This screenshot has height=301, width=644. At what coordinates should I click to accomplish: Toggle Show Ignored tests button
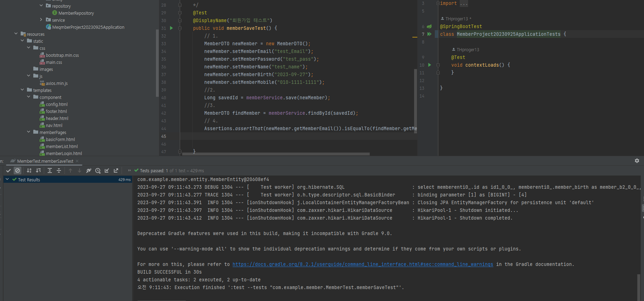18,171
